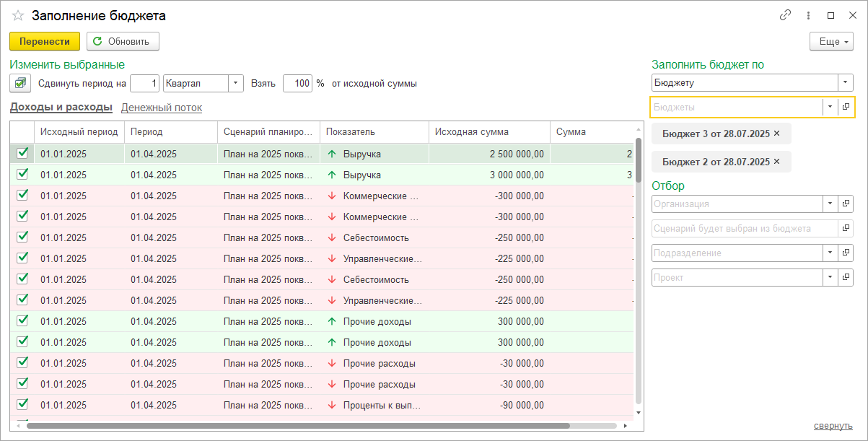Expand the Квартал period dropdown
The height and width of the screenshot is (441, 868).
(236, 83)
